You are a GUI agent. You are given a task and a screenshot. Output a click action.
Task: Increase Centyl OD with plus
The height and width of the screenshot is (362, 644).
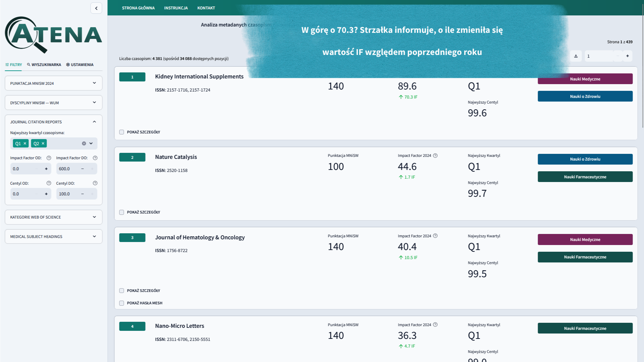46,194
